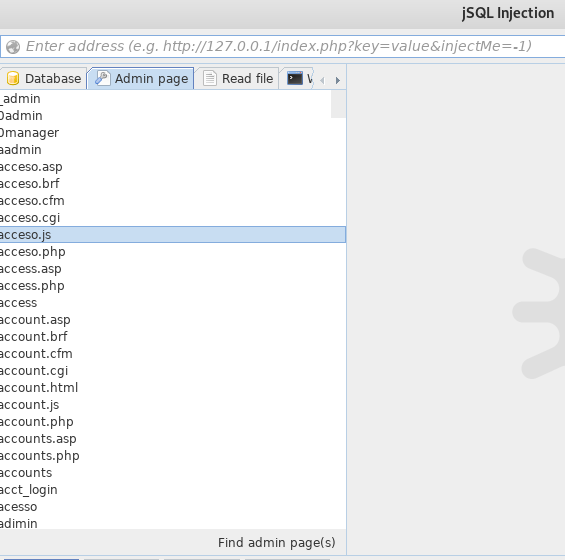Image resolution: width=565 pixels, height=560 pixels.
Task: Select account.php in the list
Action: tap(173, 422)
